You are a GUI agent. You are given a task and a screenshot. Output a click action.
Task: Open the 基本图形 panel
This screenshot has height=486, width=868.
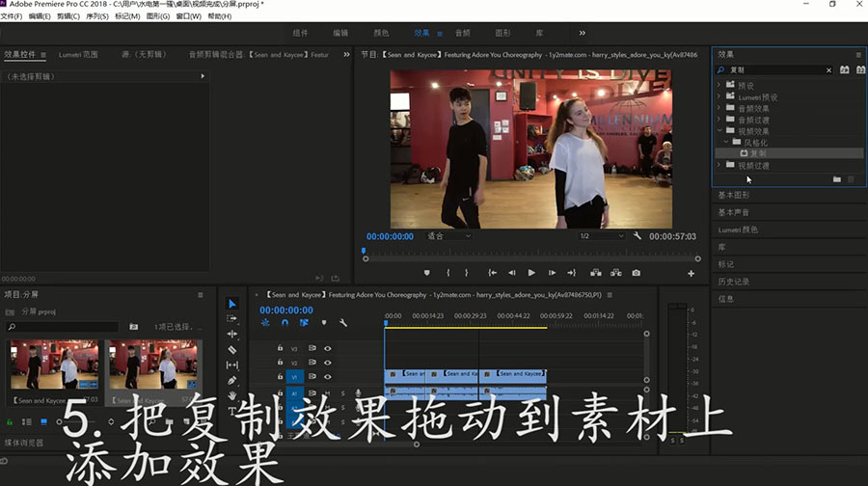click(734, 195)
